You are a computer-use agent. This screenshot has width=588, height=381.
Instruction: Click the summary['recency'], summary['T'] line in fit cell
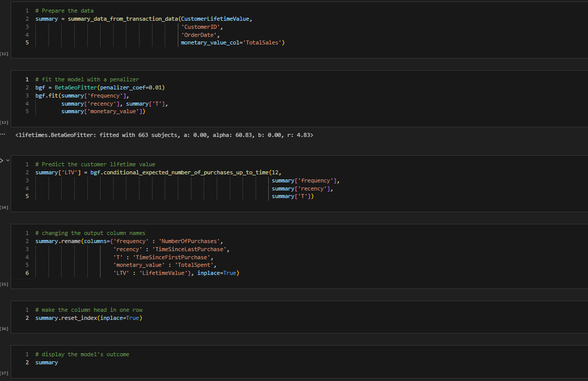click(114, 104)
